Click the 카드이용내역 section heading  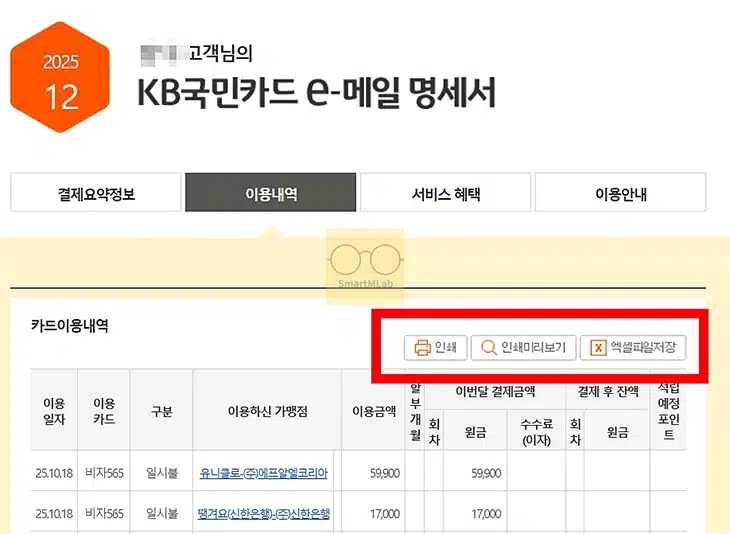click(69, 325)
